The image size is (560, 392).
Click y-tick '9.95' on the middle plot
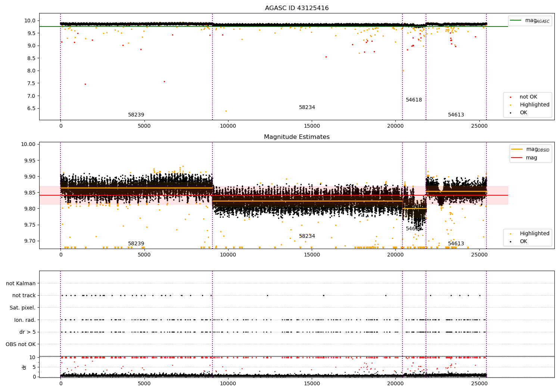tap(30, 161)
